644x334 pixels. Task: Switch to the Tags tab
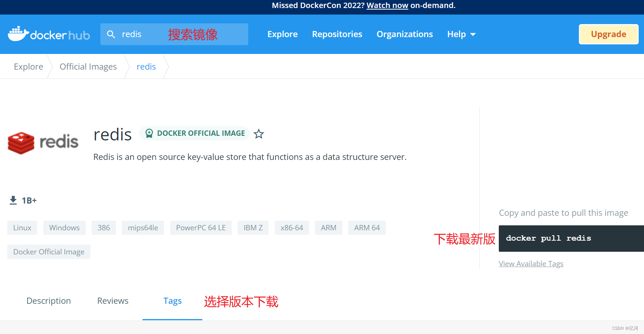[172, 301]
